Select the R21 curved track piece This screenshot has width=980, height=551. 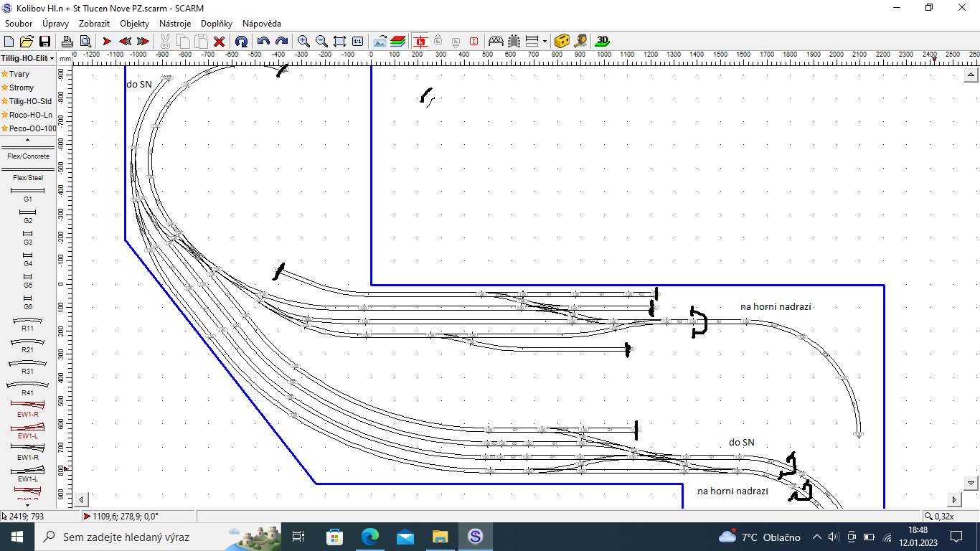(28, 344)
